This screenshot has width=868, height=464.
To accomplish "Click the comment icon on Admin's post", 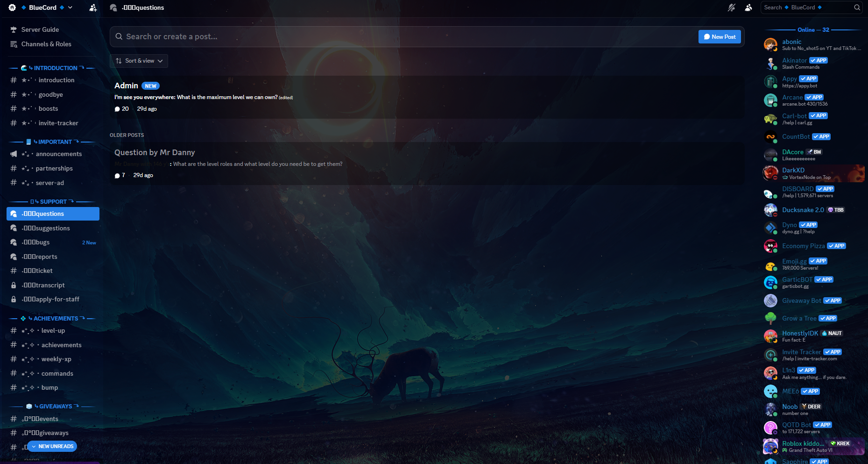I will [x=117, y=108].
